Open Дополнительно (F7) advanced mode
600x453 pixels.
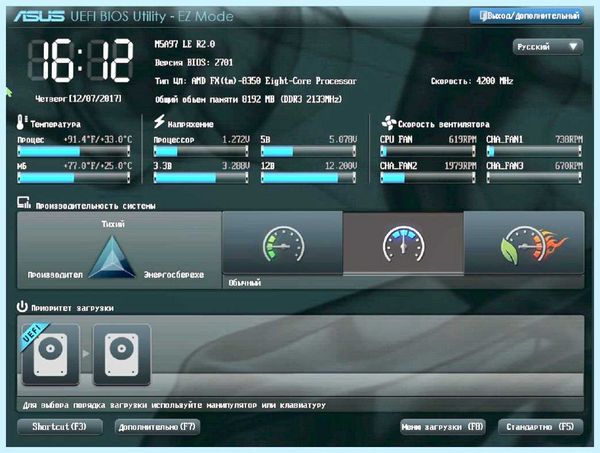[157, 427]
